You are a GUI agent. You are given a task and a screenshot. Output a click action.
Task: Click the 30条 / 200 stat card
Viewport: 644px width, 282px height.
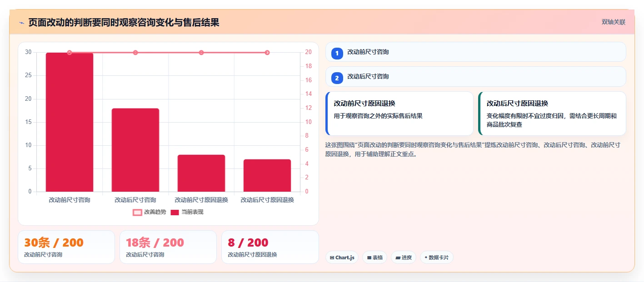point(66,247)
